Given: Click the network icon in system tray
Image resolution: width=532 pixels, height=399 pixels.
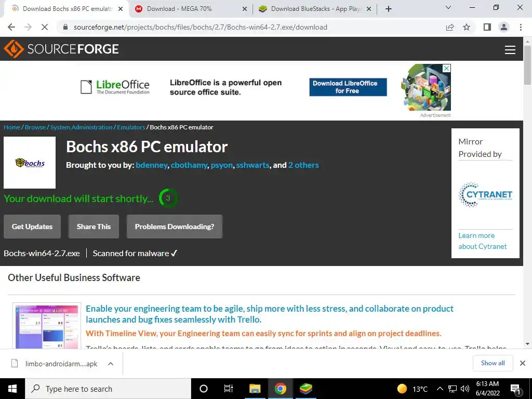Looking at the screenshot, I should tap(453, 389).
